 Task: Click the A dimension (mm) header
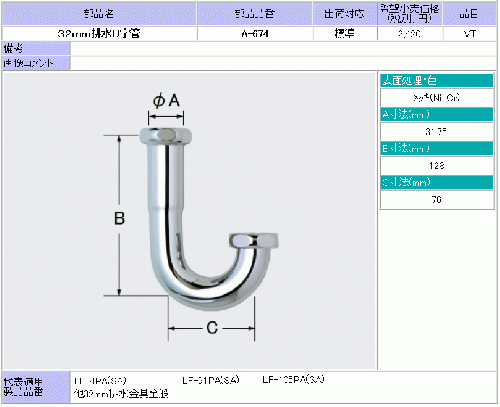click(437, 115)
